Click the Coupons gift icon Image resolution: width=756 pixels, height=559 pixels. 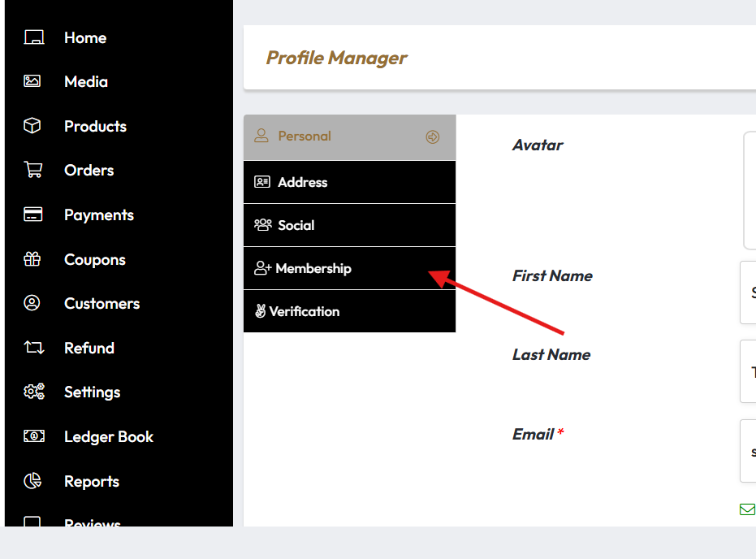point(32,259)
